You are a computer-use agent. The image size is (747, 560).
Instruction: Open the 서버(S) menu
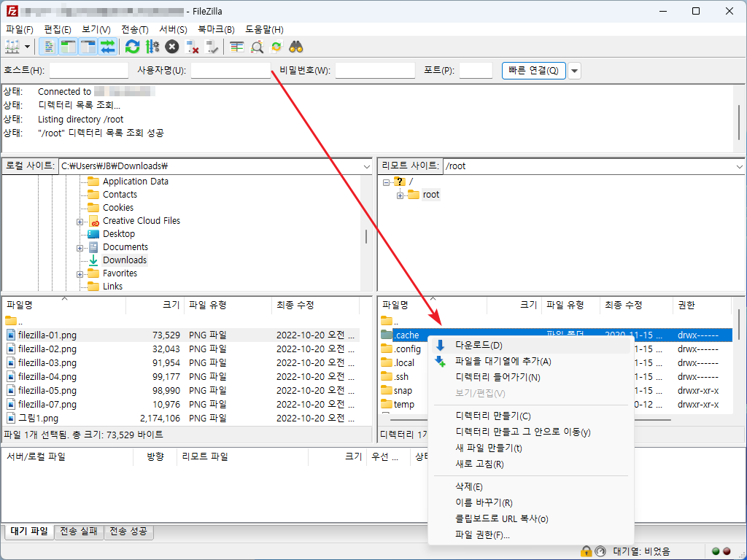[173, 29]
